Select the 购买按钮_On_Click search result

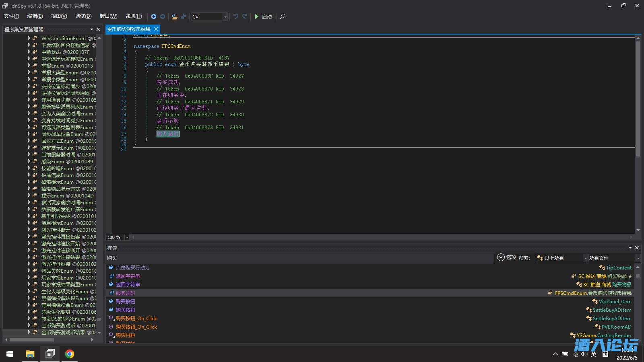(x=136, y=319)
